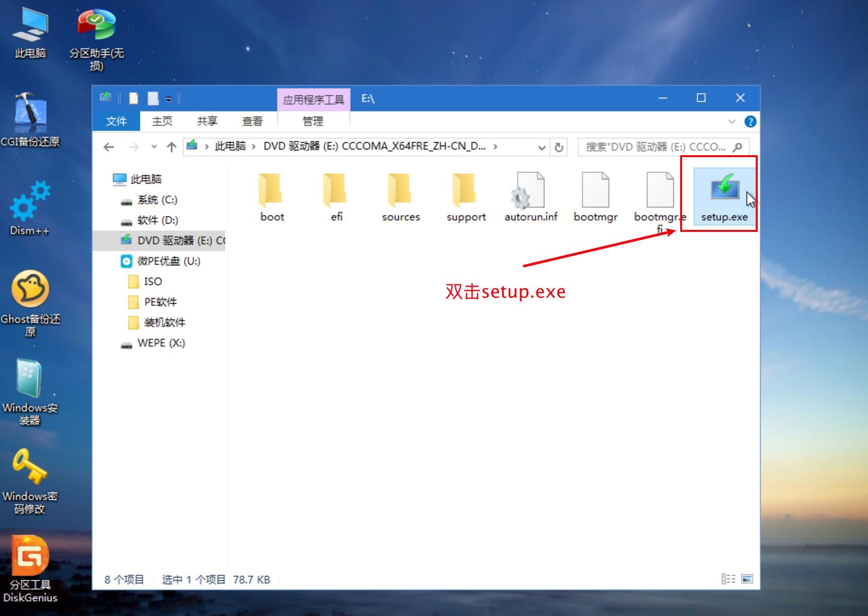Open the 文件 menu
The height and width of the screenshot is (616, 868).
(116, 121)
